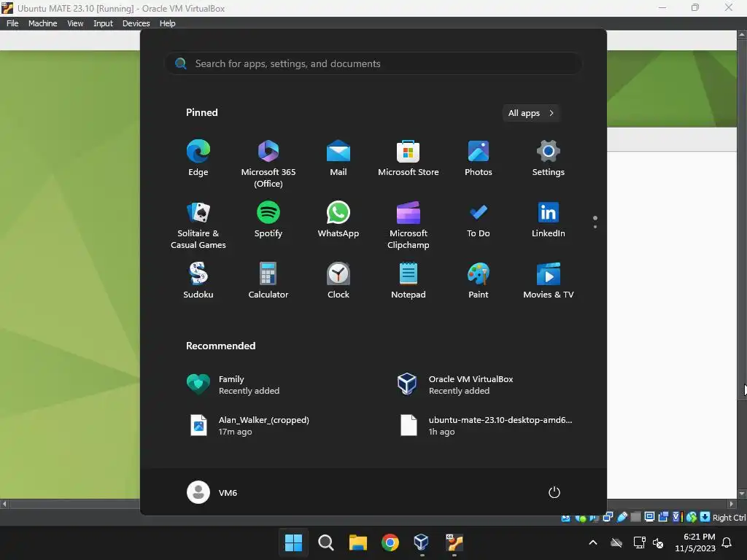
Task: Launch the To Do app
Action: tap(479, 219)
